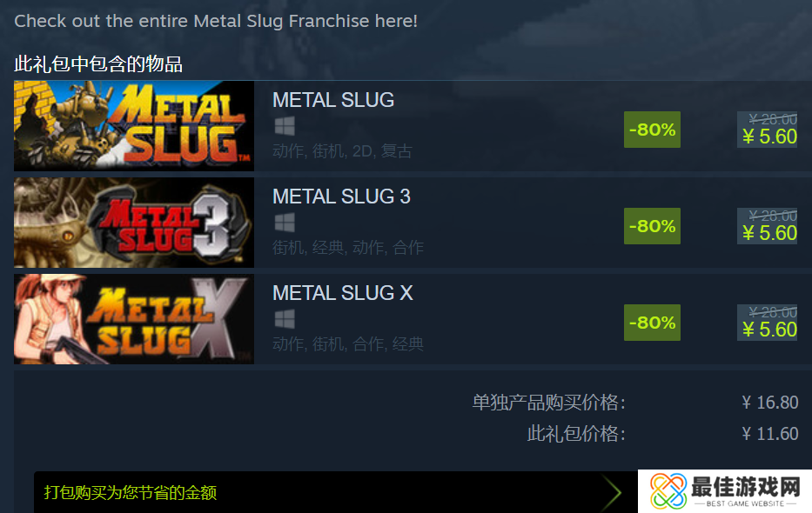The image size is (812, 513).
Task: Click the -80% badge for METAL SLUG X
Action: coord(652,323)
